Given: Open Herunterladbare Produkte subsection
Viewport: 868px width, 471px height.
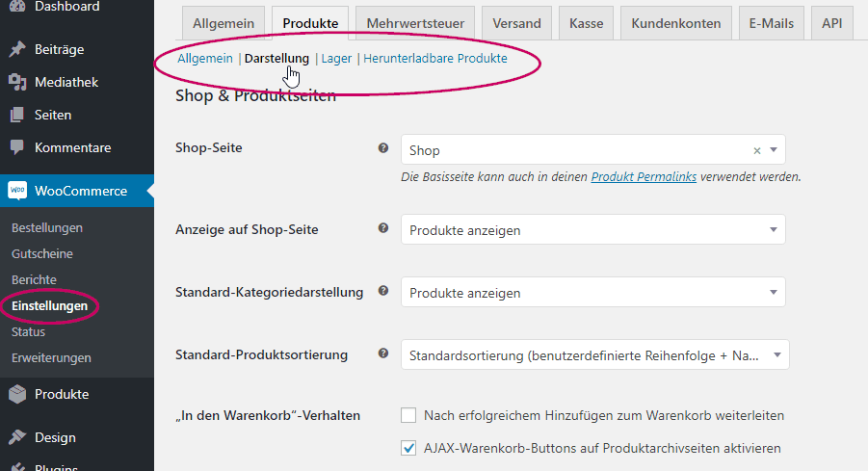Looking at the screenshot, I should click(435, 58).
